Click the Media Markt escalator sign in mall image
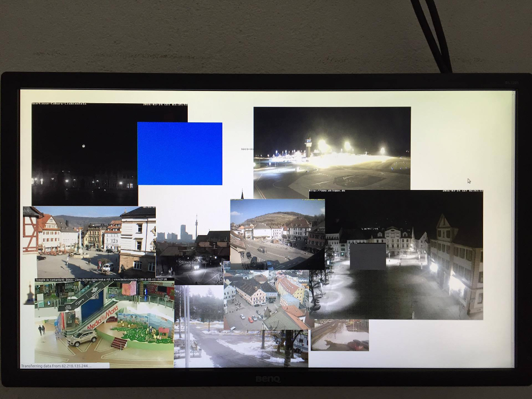Screen dimensions: 532x399 [103, 317]
